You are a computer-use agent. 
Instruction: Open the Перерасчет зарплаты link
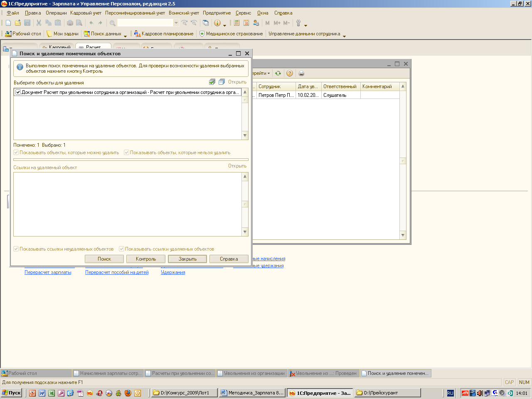pos(48,272)
